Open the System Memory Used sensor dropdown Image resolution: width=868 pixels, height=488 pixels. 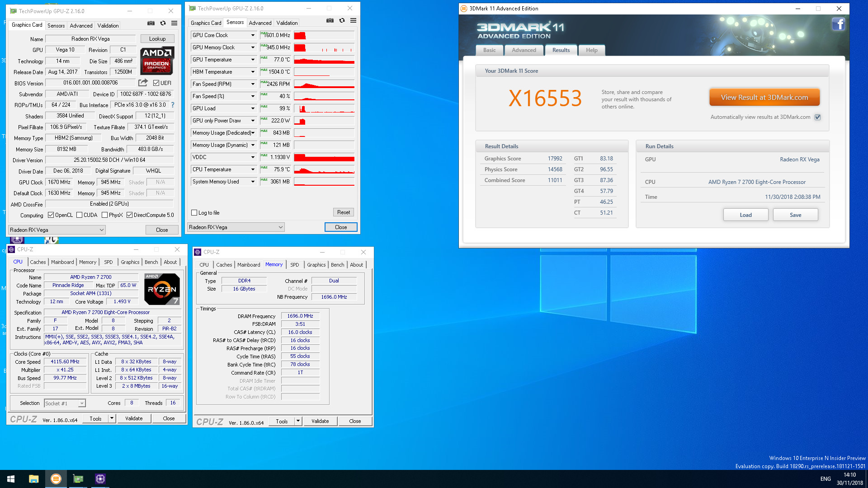pos(253,182)
